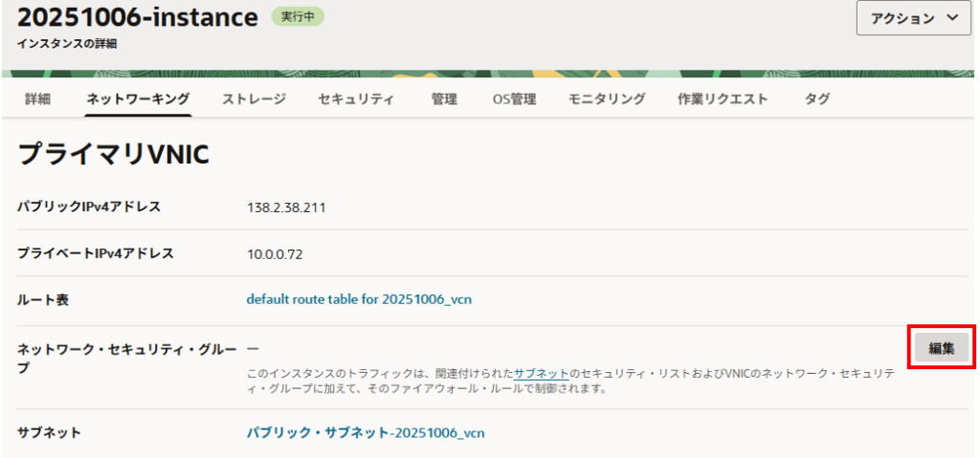Open the 作業リクエスト tab
Viewport: 980px width, 458px height.
click(723, 98)
